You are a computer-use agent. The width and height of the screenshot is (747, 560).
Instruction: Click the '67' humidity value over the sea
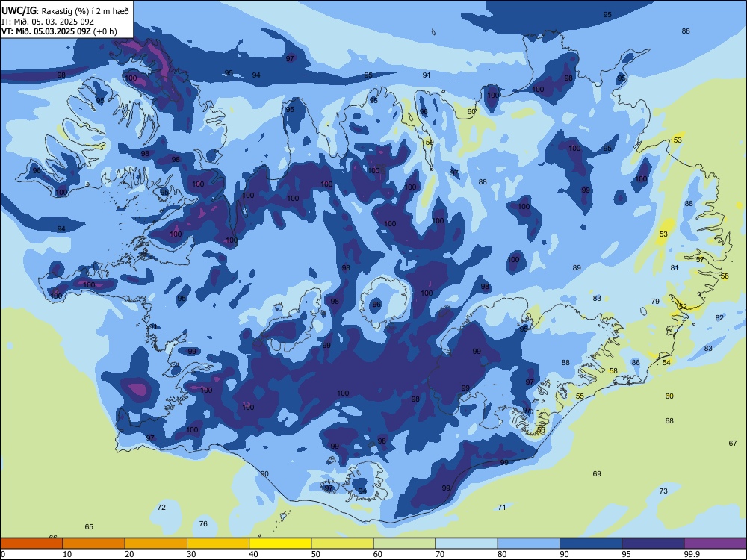(x=733, y=443)
